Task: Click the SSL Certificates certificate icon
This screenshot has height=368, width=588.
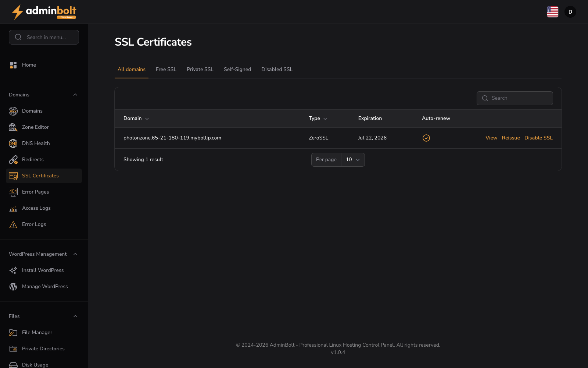Action: click(13, 176)
